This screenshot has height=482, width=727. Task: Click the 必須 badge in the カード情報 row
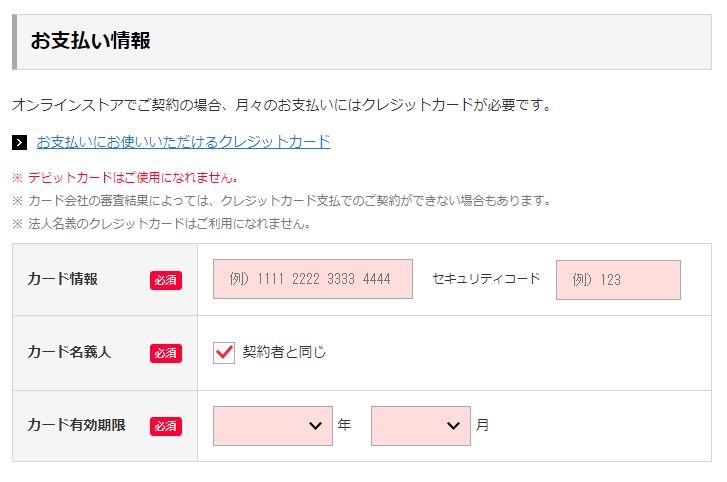tap(166, 280)
